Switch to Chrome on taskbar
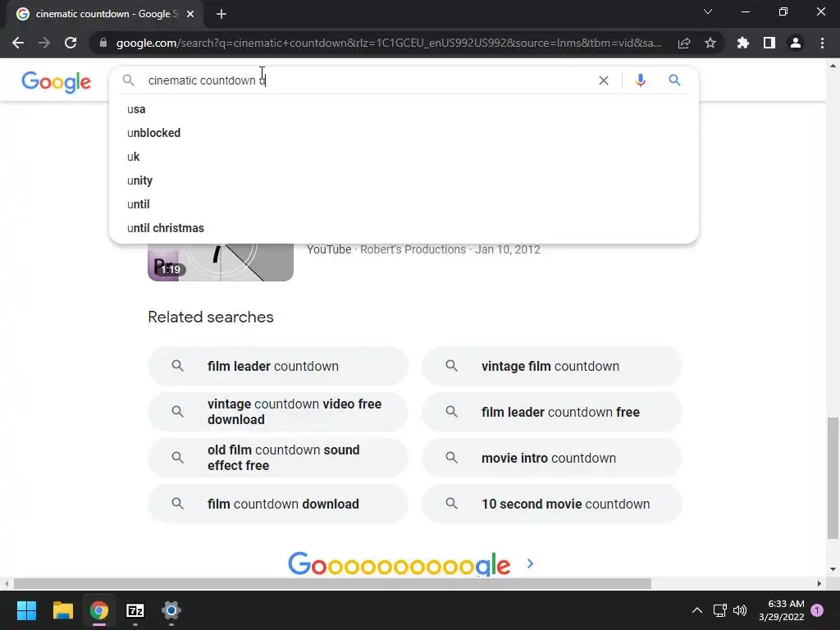 point(99,610)
